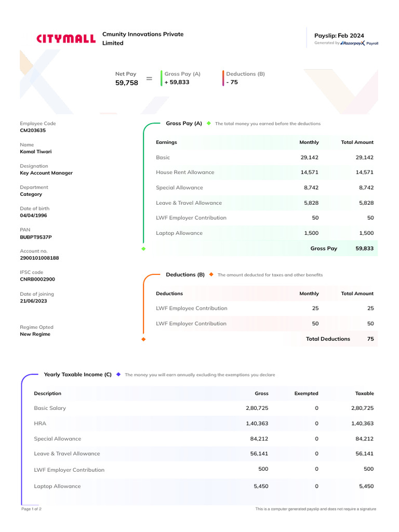Select summary Deductions value - 75
The width and height of the screenshot is (399, 532).
pos(232,82)
